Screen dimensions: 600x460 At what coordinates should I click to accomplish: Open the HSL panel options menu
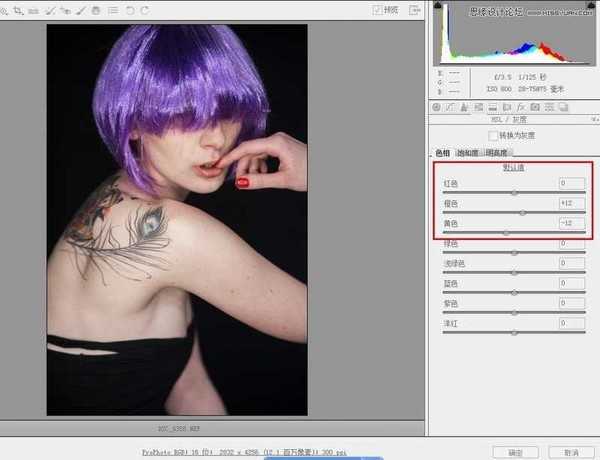pyautogui.click(x=593, y=120)
